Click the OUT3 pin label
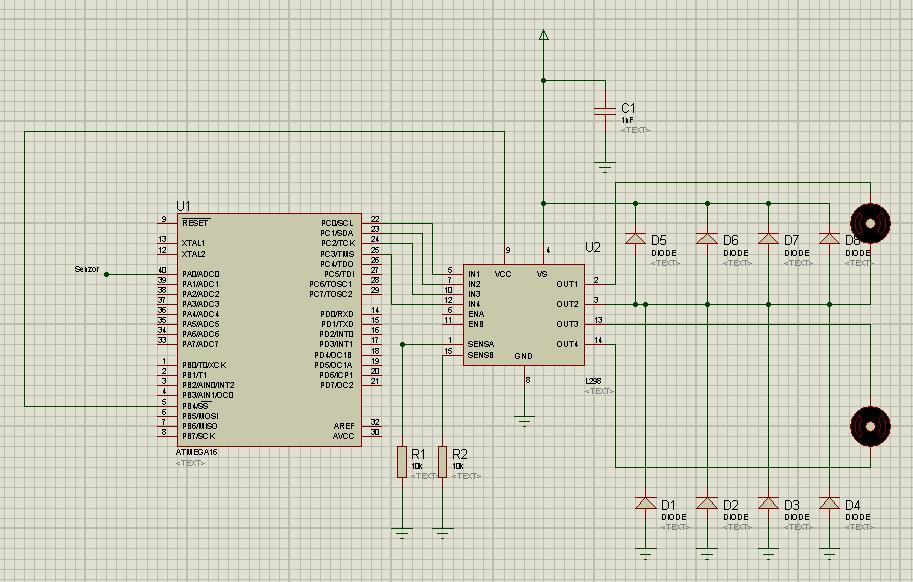The height and width of the screenshot is (582, 913). tap(567, 324)
